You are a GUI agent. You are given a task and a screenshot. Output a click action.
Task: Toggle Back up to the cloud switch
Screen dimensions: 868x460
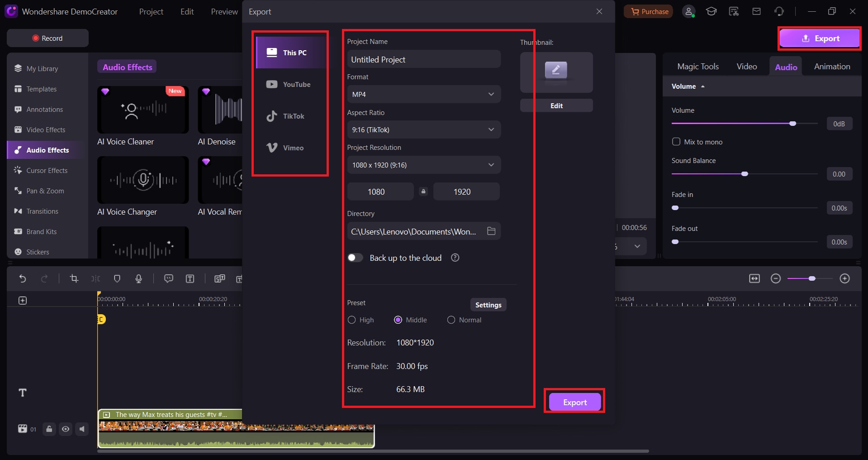click(355, 258)
